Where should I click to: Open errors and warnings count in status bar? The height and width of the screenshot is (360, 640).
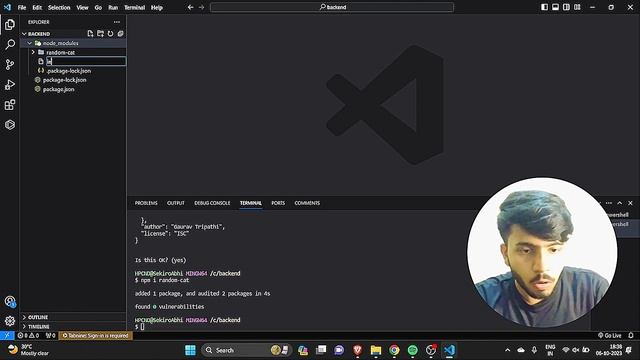coord(28,336)
